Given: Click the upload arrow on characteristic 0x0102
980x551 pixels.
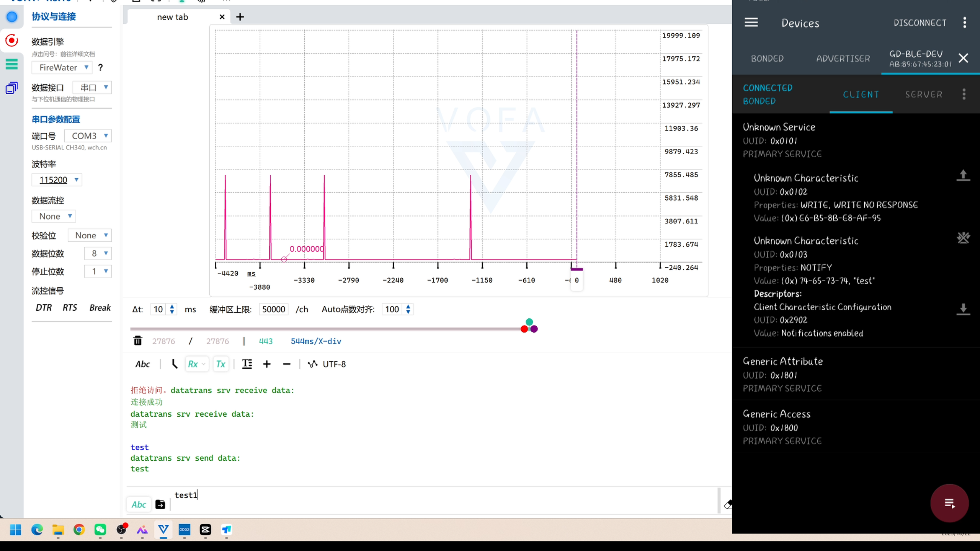Looking at the screenshot, I should pyautogui.click(x=963, y=175).
